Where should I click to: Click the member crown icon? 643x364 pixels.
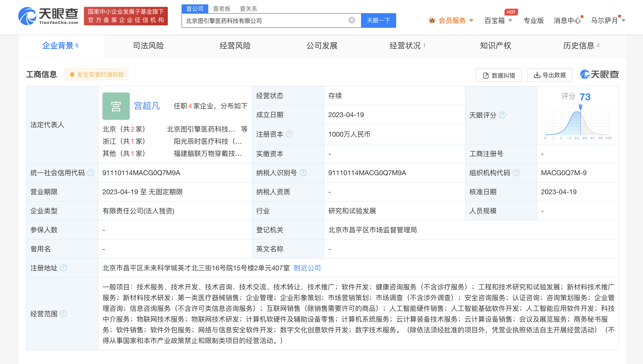(x=432, y=20)
